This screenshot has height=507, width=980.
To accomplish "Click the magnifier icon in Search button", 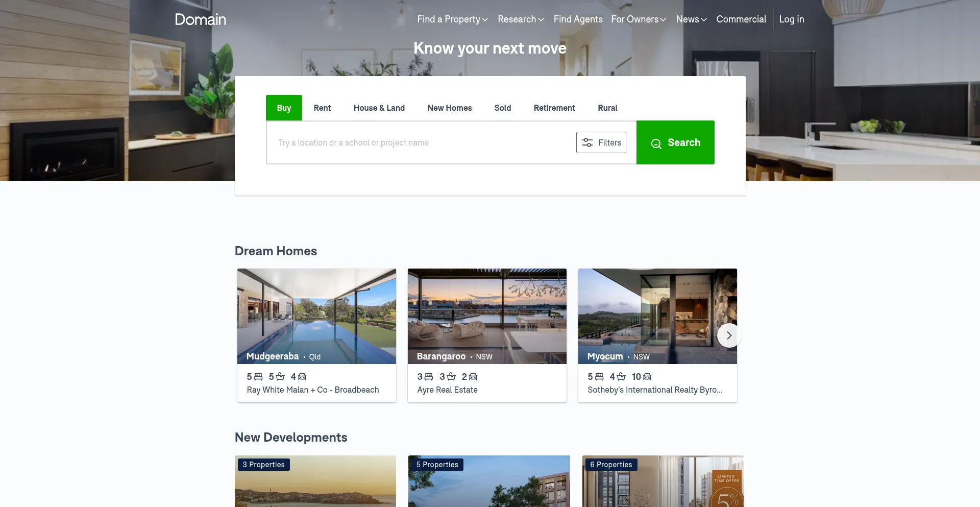I will pos(656,143).
